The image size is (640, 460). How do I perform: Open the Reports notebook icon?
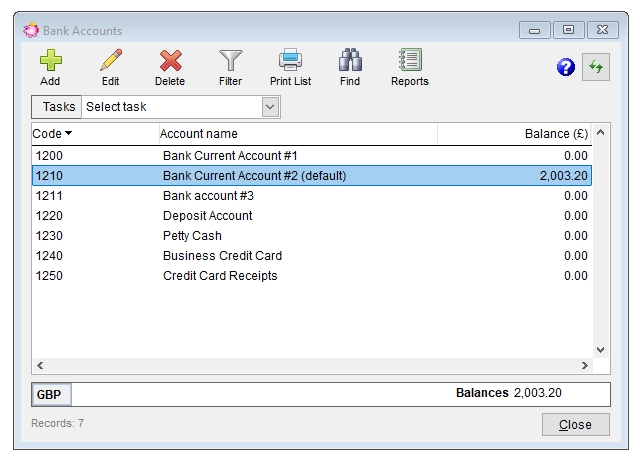[410, 60]
